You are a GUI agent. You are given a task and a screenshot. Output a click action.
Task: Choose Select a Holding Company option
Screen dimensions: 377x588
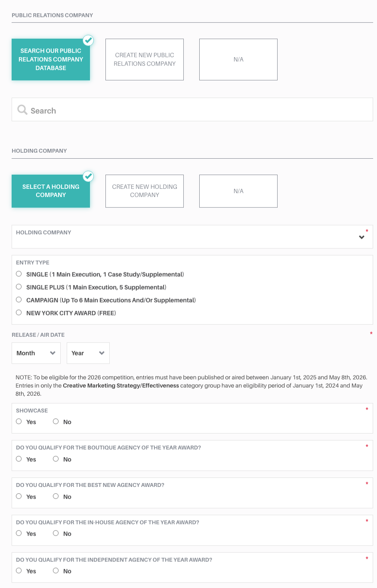point(51,191)
